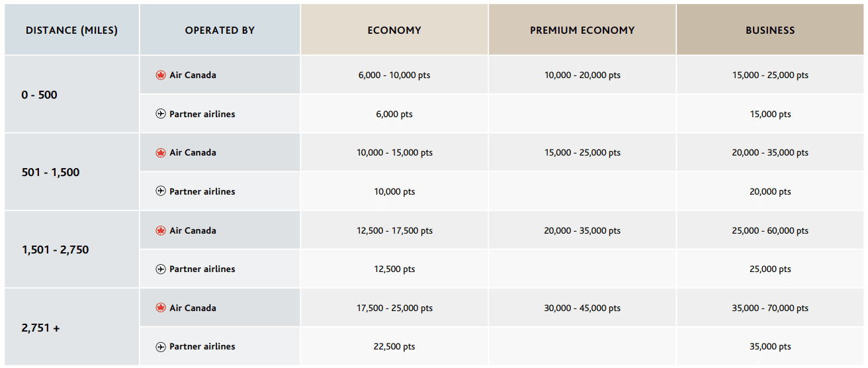Select the Premium Economy column header
Viewport: 868px width, 368px height.
click(582, 30)
